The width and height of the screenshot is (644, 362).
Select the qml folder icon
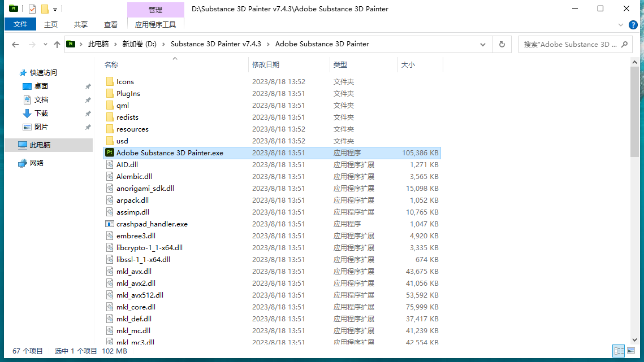pyautogui.click(x=110, y=105)
